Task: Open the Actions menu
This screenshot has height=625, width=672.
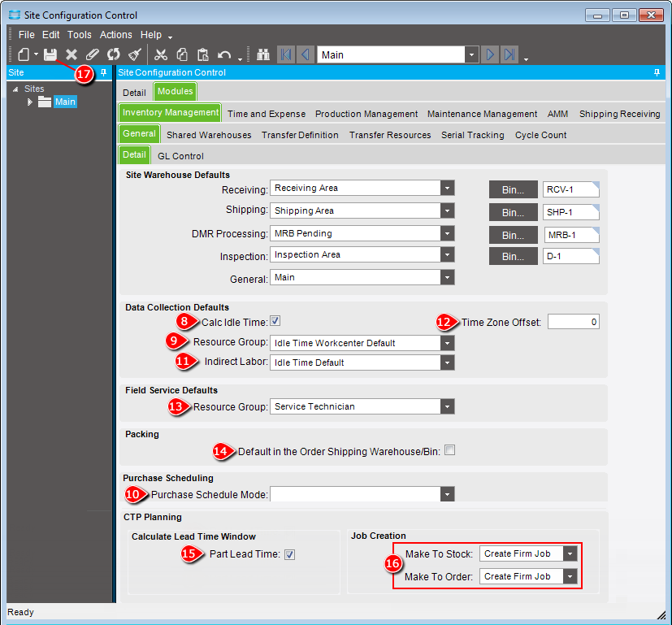Action: (x=115, y=34)
